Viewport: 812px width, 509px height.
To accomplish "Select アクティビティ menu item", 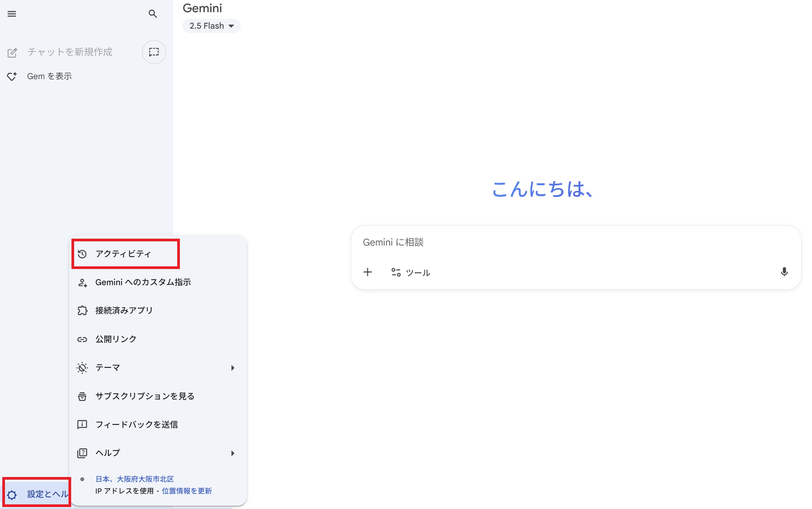I will point(123,254).
